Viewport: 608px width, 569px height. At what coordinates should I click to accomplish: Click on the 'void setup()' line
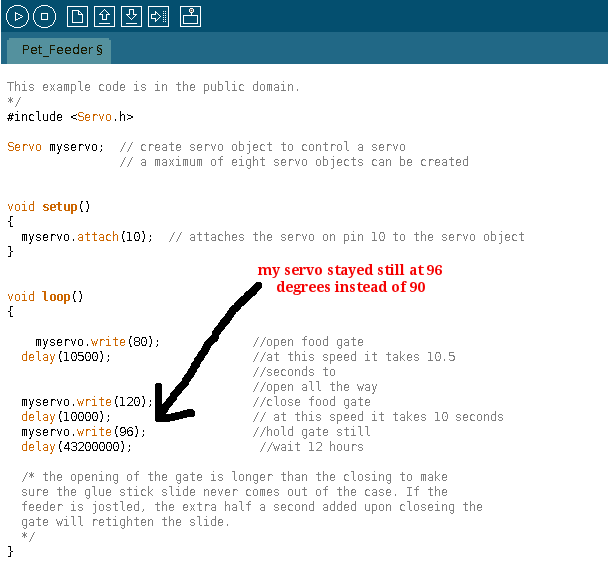coord(48,207)
